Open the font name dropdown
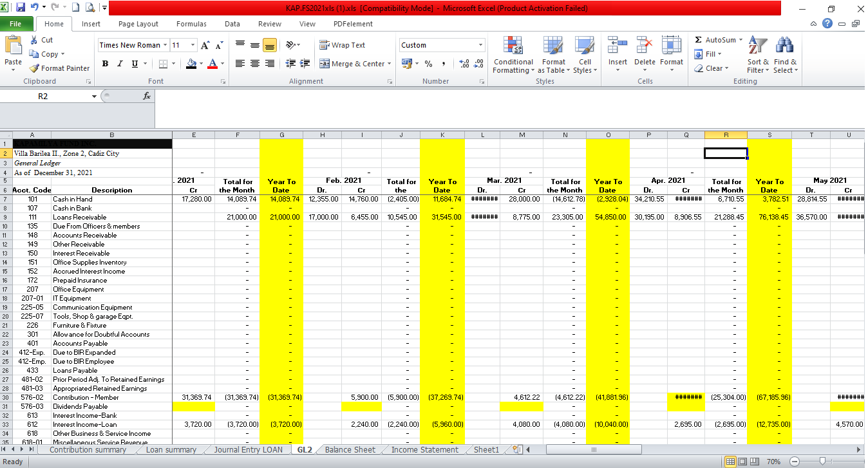868x468 pixels. (x=165, y=45)
